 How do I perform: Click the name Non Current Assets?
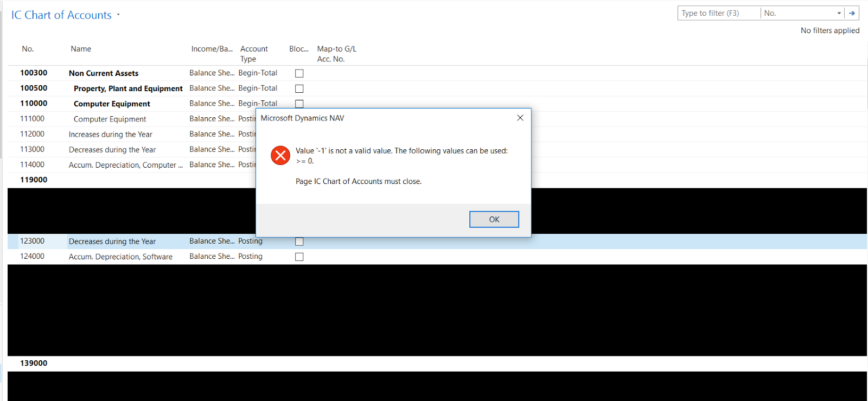(104, 73)
